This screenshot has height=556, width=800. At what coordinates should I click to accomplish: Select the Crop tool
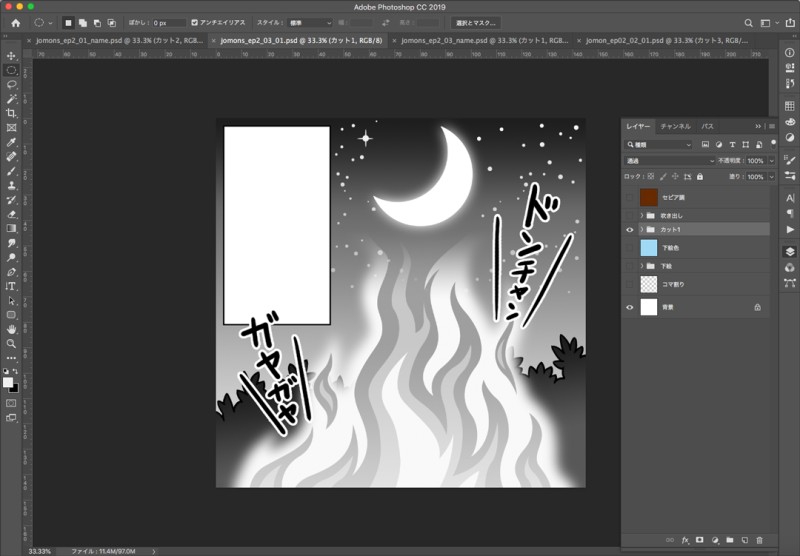click(x=11, y=114)
